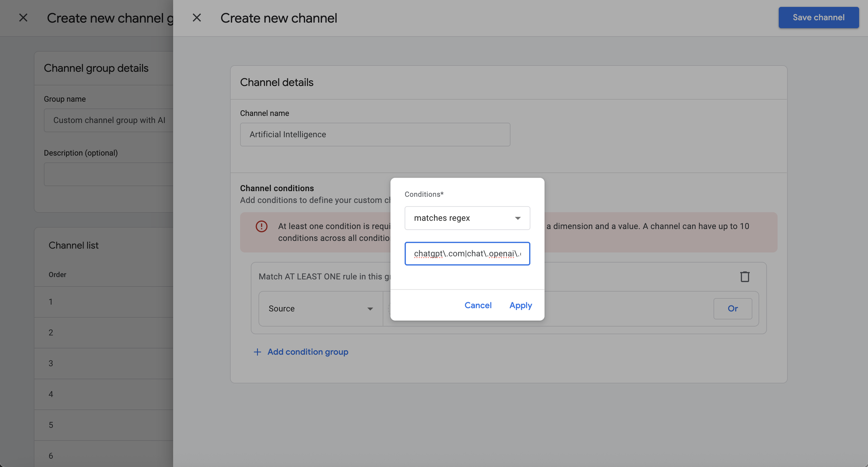Image resolution: width=868 pixels, height=467 pixels.
Task: Click the Or button
Action: click(733, 308)
